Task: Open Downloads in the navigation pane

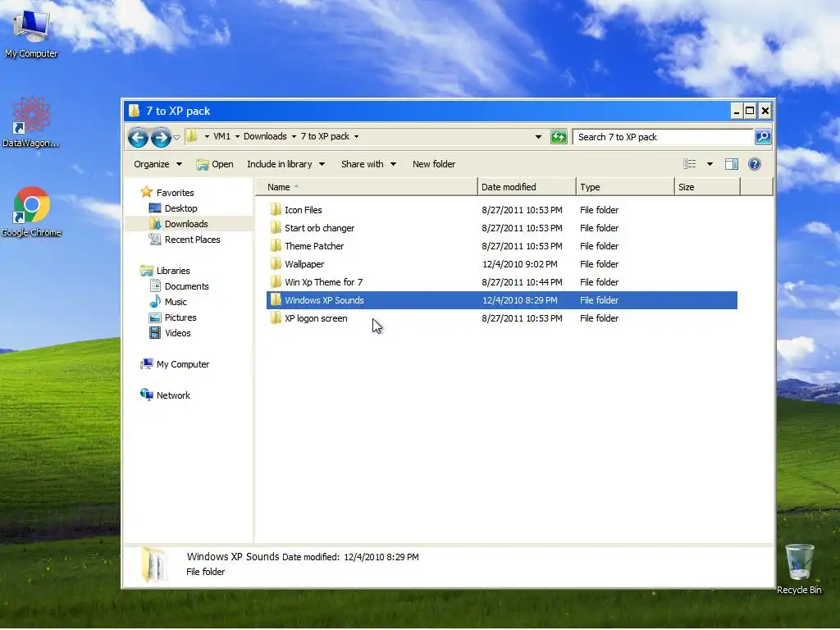Action: click(178, 224)
